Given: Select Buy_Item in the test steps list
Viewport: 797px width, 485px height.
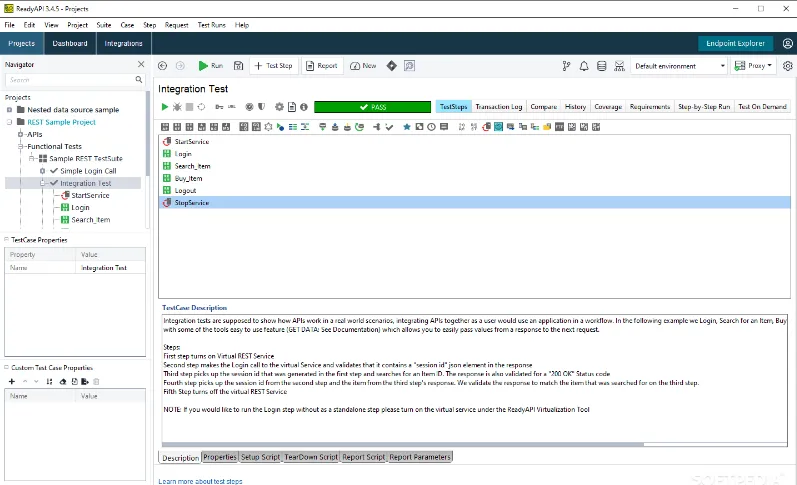Looking at the screenshot, I should coord(188,178).
